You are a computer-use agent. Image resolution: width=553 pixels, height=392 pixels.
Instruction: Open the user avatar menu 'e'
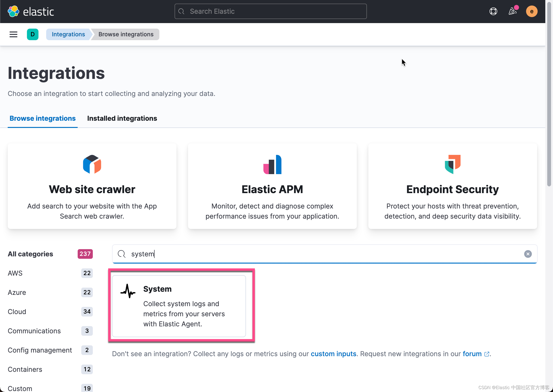pos(532,11)
